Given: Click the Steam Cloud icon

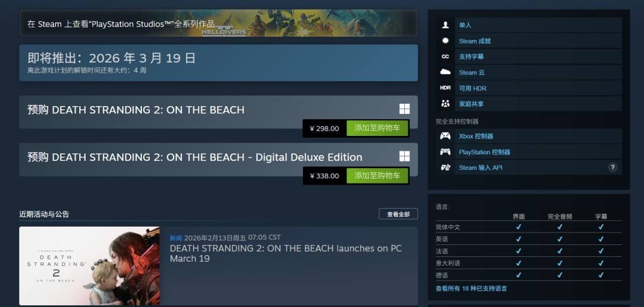Looking at the screenshot, I should pos(445,72).
